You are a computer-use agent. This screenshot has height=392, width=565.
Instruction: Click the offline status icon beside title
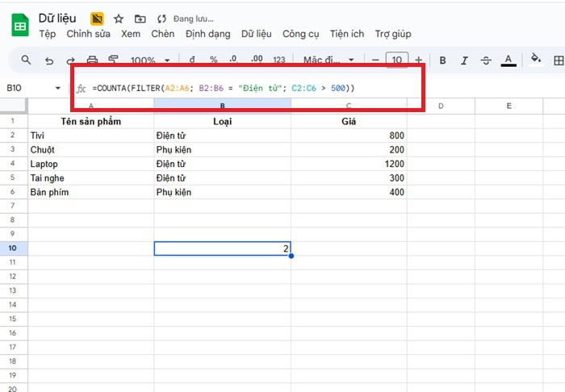pos(97,19)
